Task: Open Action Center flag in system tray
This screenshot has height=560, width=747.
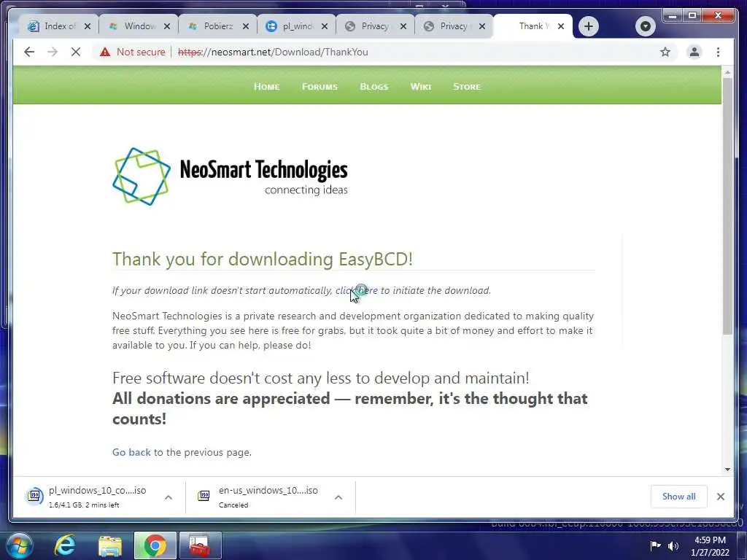Action: (656, 545)
